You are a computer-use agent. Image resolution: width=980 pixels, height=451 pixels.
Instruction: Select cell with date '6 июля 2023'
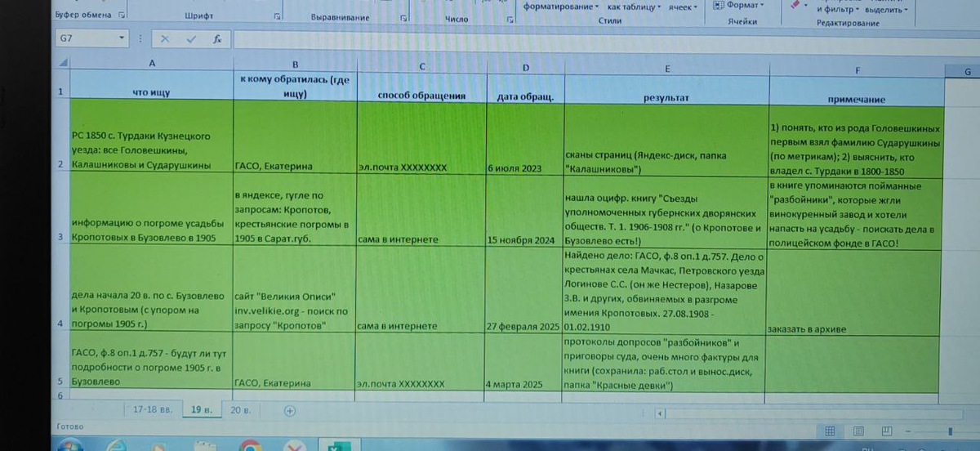tap(524, 140)
